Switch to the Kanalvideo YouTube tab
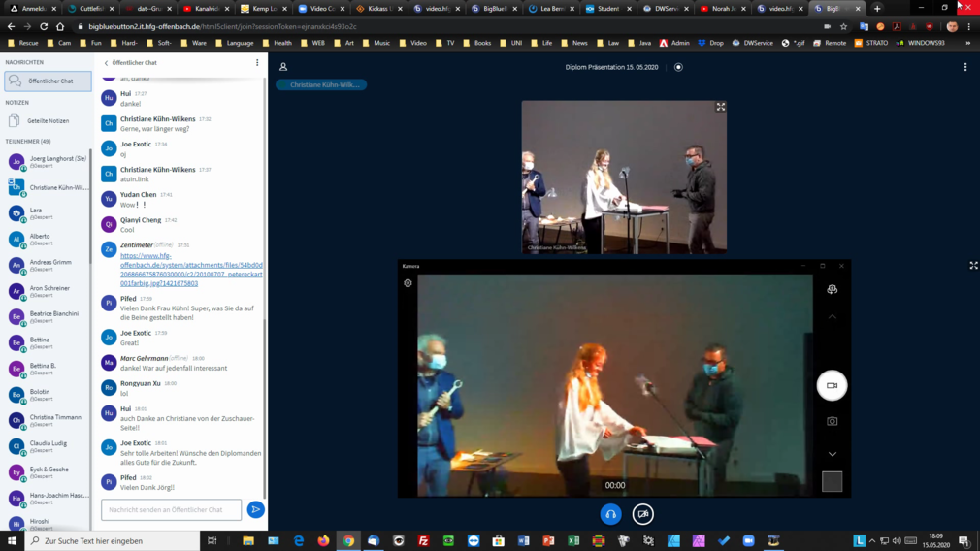 (x=207, y=8)
